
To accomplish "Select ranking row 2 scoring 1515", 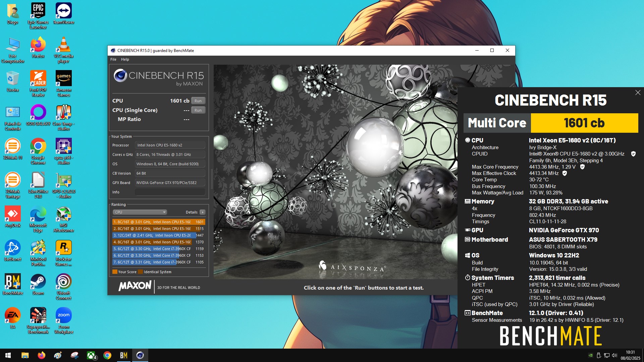I will tap(158, 229).
